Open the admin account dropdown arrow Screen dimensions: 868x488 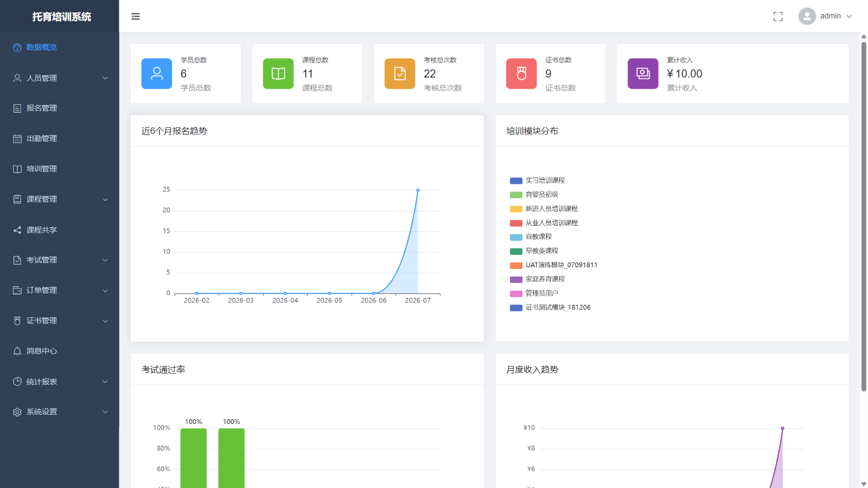point(849,16)
